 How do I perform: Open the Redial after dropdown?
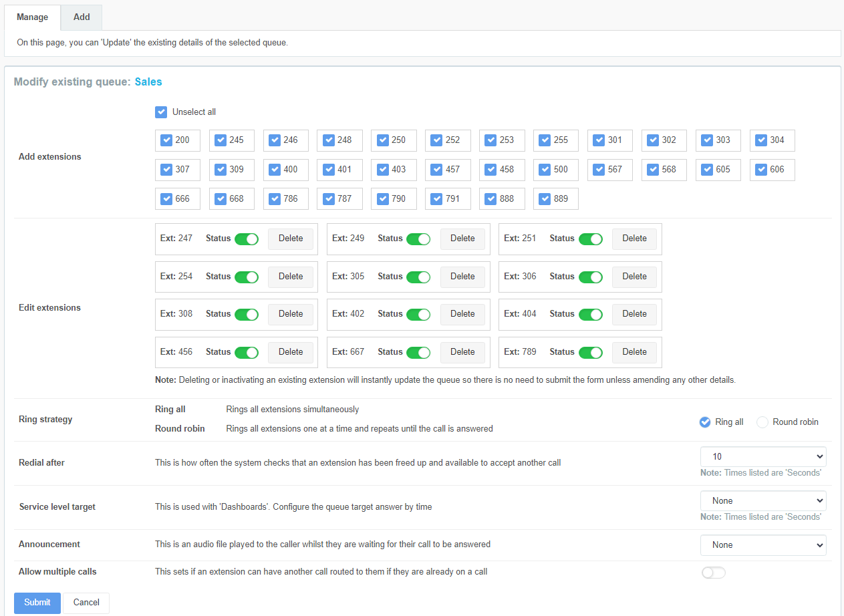click(762, 457)
